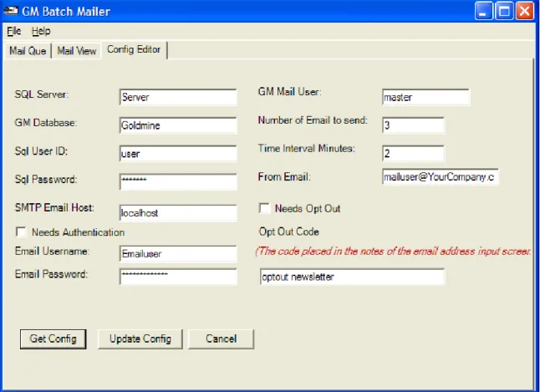Open the Help menu
The width and height of the screenshot is (540, 392).
click(x=41, y=31)
